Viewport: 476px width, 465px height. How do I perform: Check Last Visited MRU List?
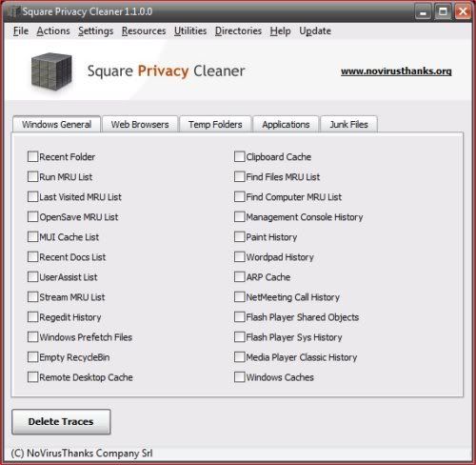(32, 196)
